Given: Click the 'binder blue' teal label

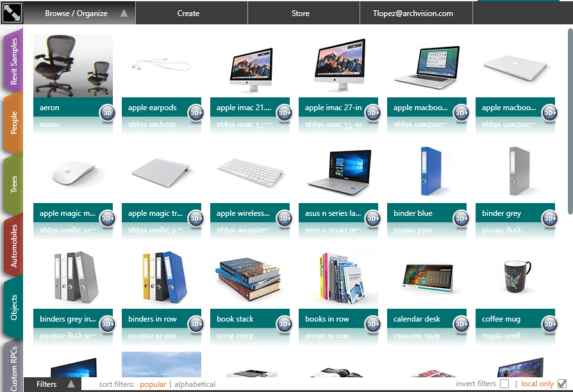Looking at the screenshot, I should pyautogui.click(x=427, y=213).
